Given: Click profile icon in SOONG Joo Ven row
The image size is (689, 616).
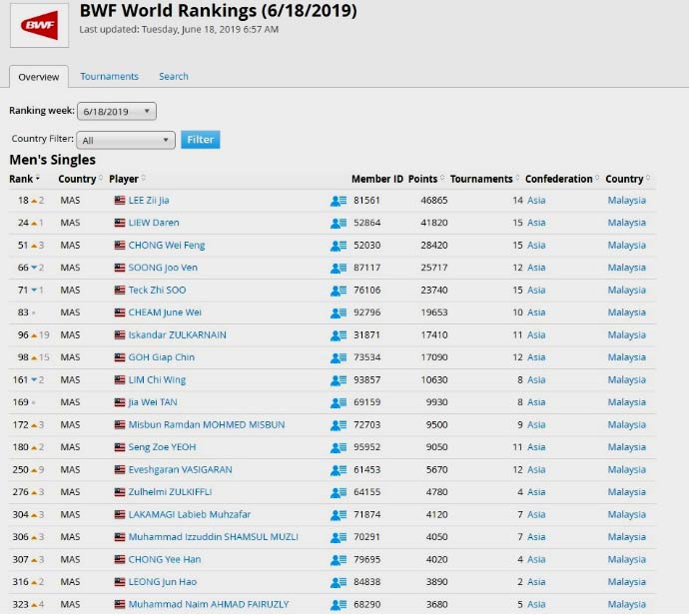Looking at the screenshot, I should pos(338,269).
